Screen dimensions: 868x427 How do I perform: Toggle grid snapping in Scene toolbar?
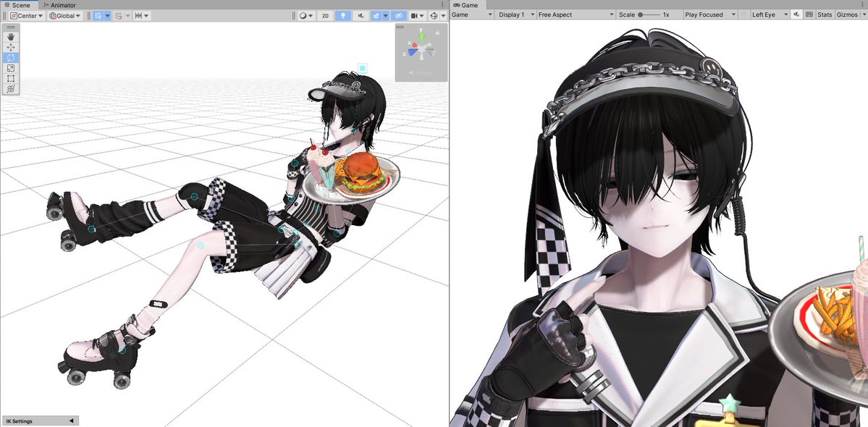coord(98,15)
